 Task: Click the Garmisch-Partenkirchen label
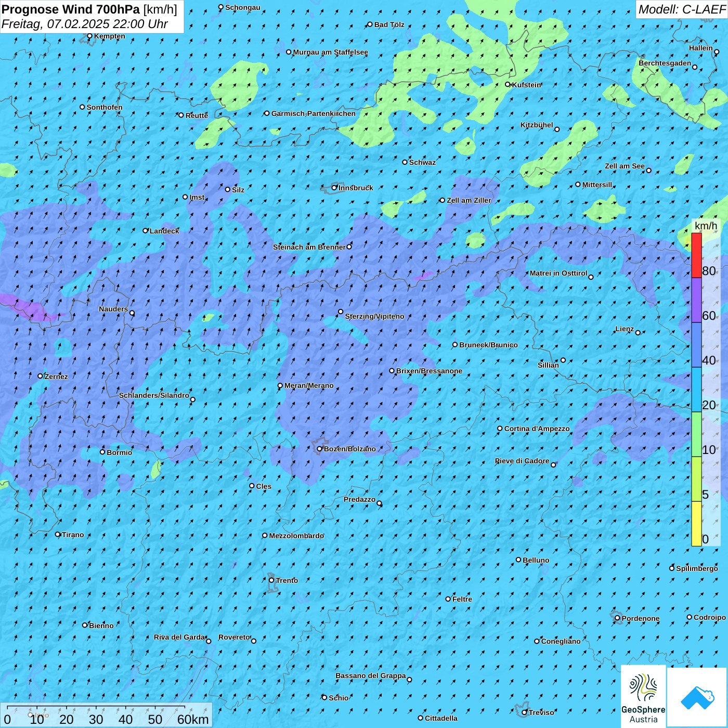coord(314,113)
